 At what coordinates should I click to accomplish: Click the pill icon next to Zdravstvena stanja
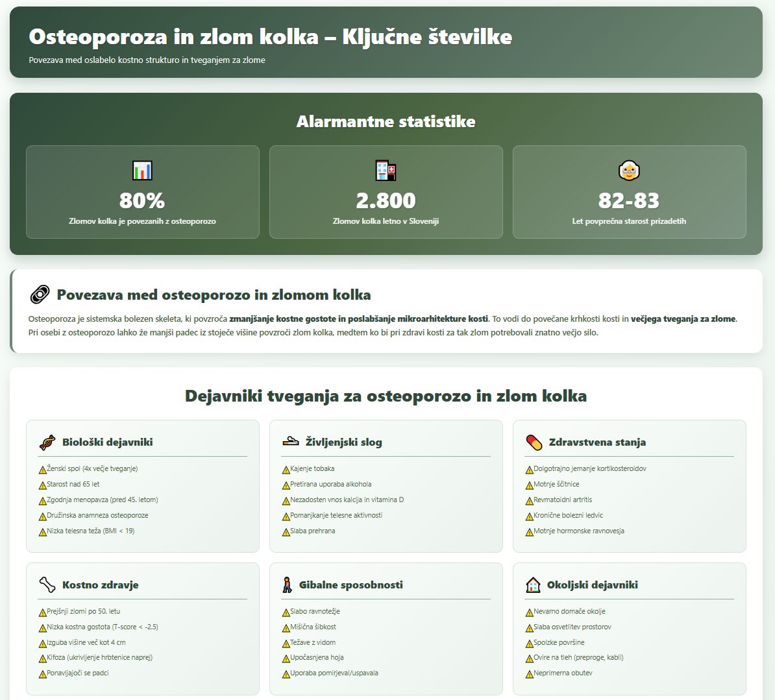tap(534, 442)
